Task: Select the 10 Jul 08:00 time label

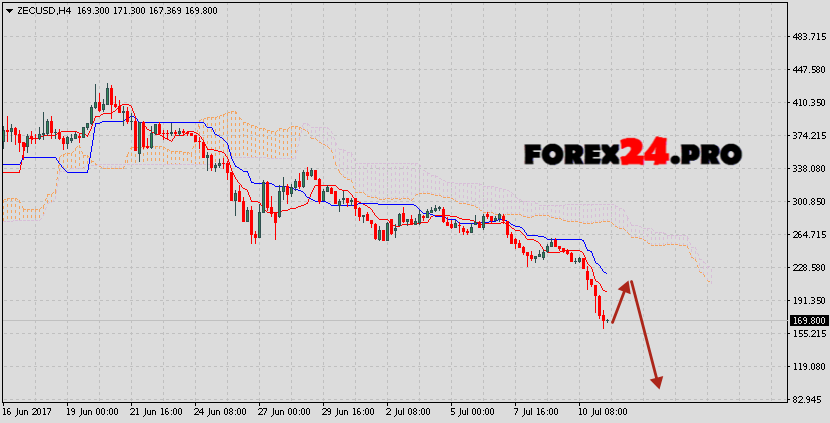Action: 604,412
